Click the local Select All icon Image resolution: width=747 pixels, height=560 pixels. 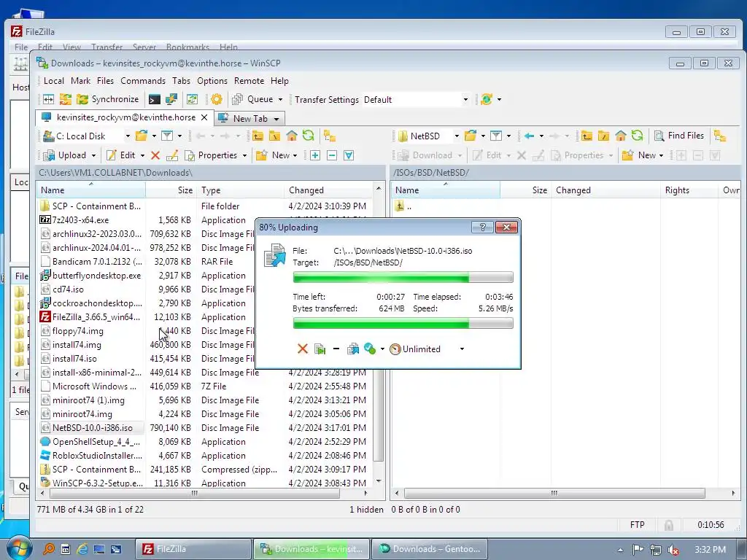(x=349, y=155)
